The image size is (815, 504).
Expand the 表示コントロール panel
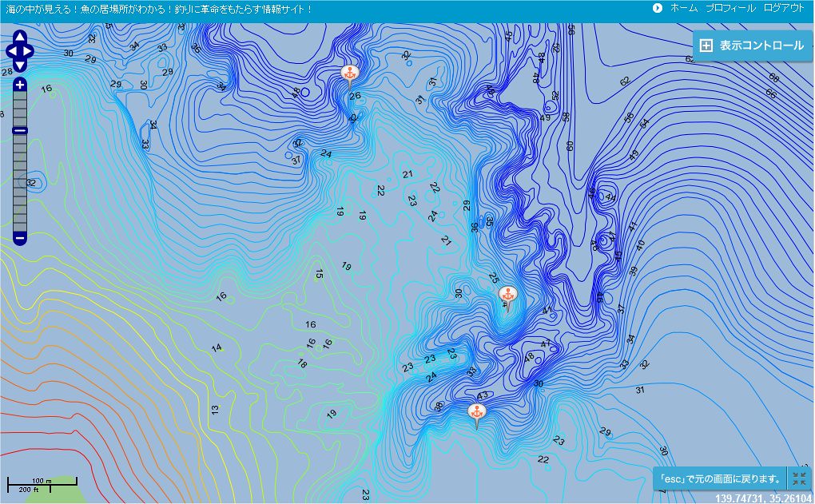click(x=753, y=46)
